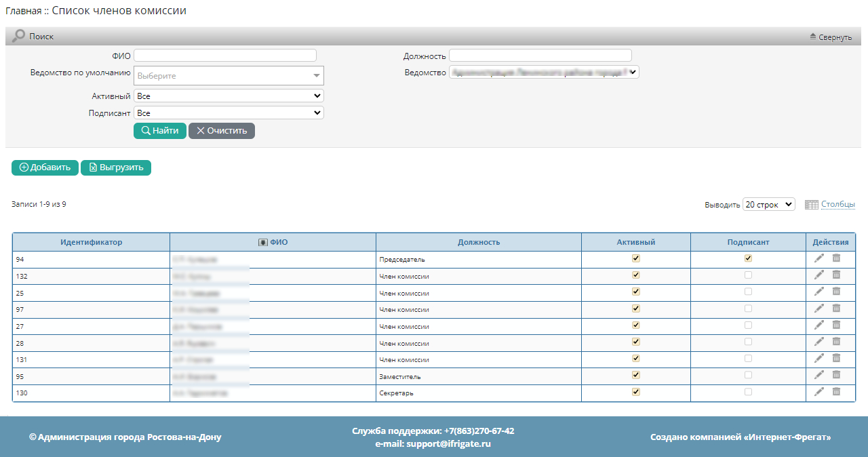Image resolution: width=868 pixels, height=457 pixels.
Task: Change rows per page from 20 строк
Action: click(x=768, y=205)
